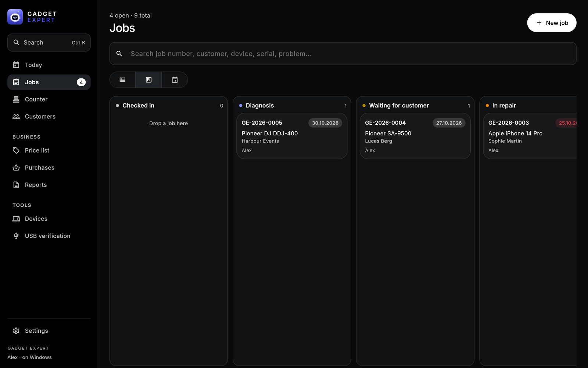The width and height of the screenshot is (588, 368).
Task: Focus the job search field
Action: click(343, 54)
